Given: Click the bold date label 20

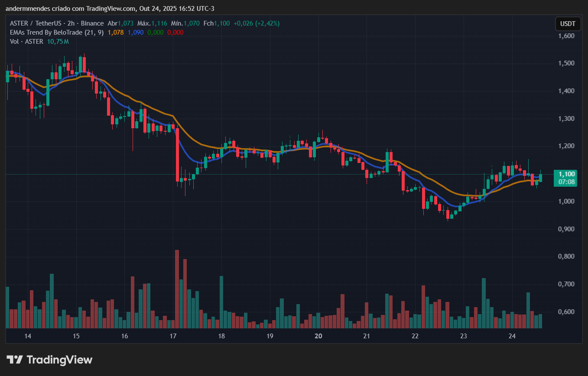Looking at the screenshot, I should pyautogui.click(x=318, y=336).
